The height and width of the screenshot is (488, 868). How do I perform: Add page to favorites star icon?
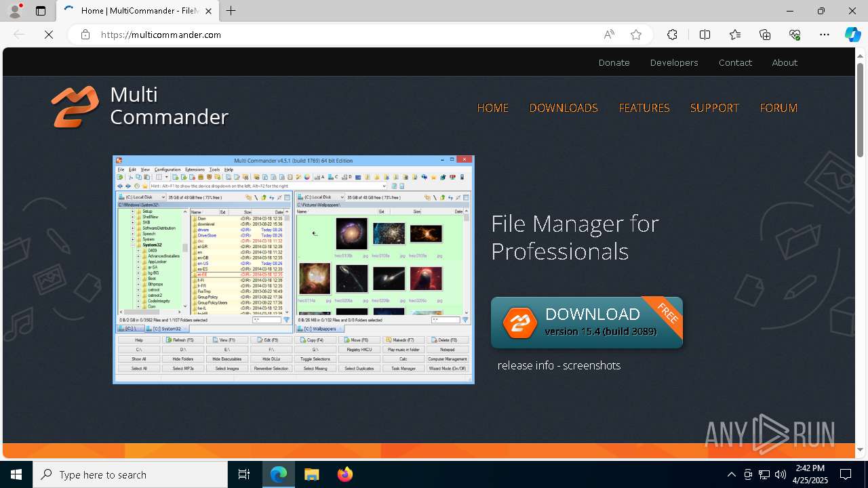click(636, 35)
